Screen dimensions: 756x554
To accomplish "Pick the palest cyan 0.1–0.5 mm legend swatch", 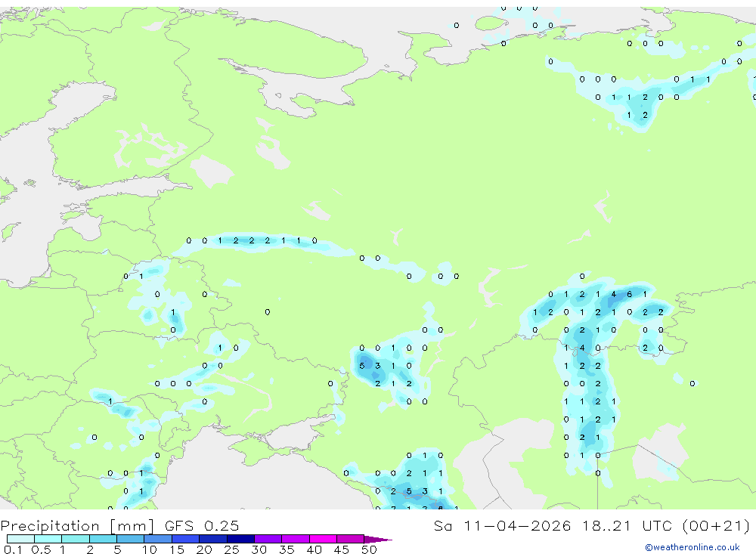I will click(20, 539).
